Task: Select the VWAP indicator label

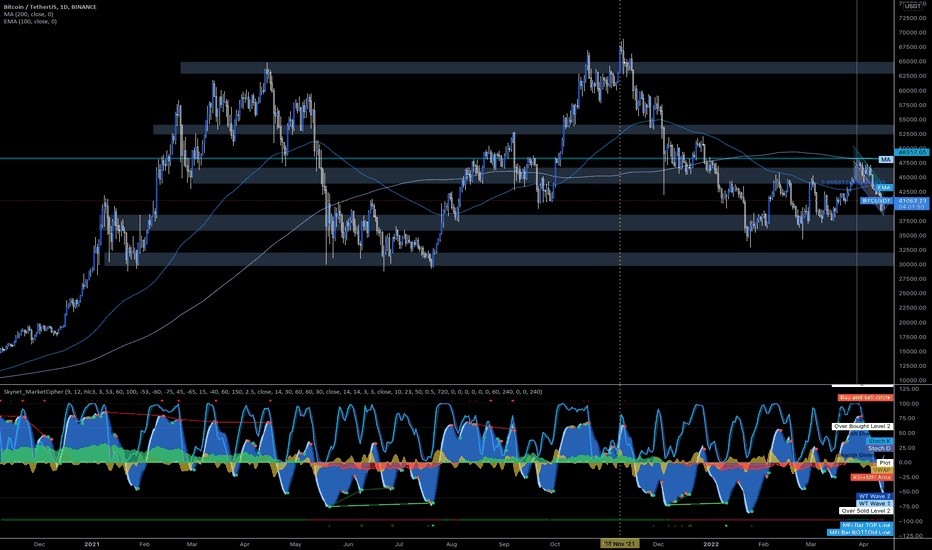Action: 883,470
